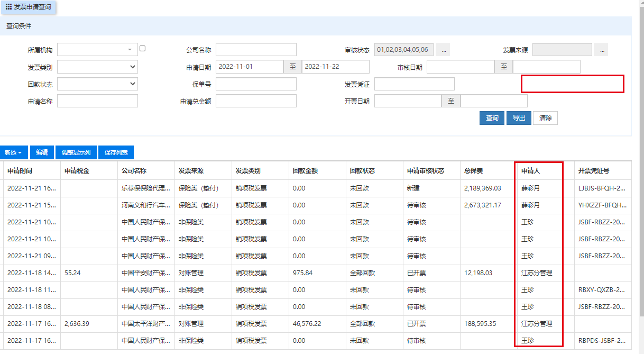
Task: Select the 申请日期 start date field
Action: tap(250, 67)
